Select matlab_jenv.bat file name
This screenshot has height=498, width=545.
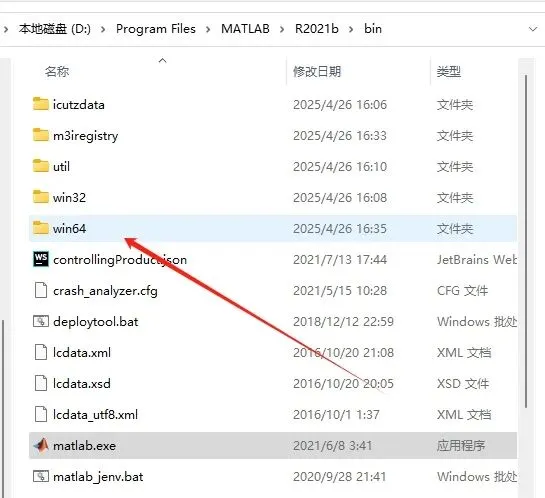coord(98,477)
